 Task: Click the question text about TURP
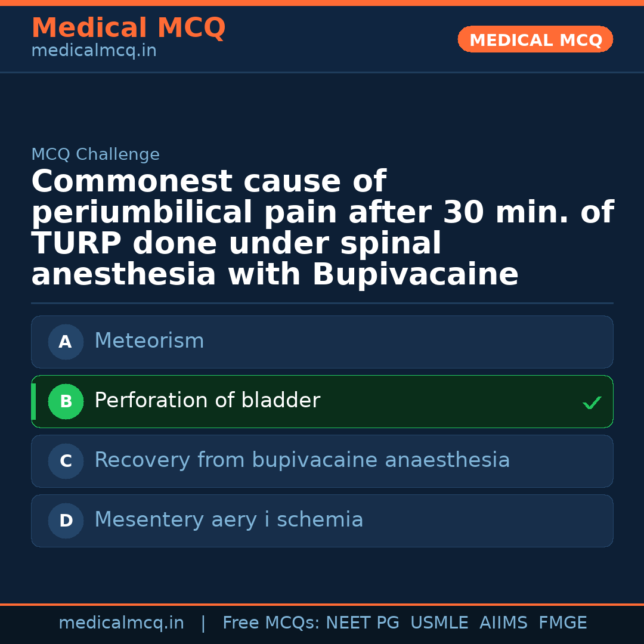[322, 228]
